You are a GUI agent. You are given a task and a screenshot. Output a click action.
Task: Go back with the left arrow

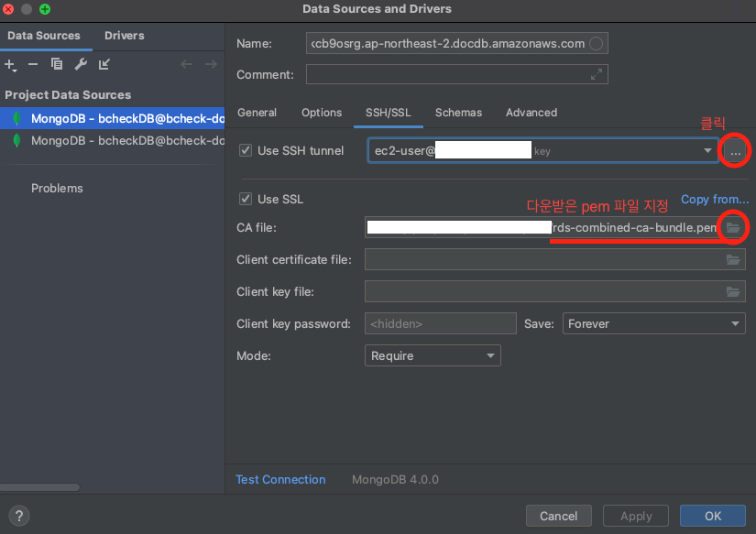pos(187,64)
